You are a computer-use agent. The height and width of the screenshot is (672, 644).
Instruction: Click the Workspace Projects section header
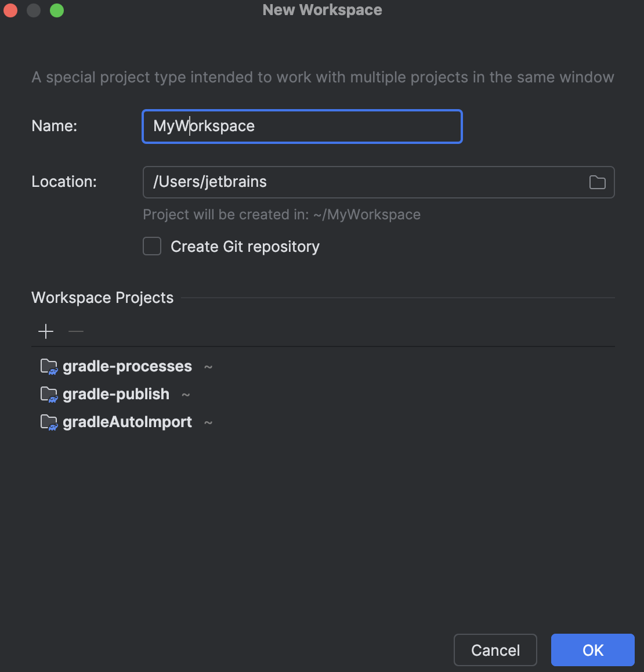102,297
